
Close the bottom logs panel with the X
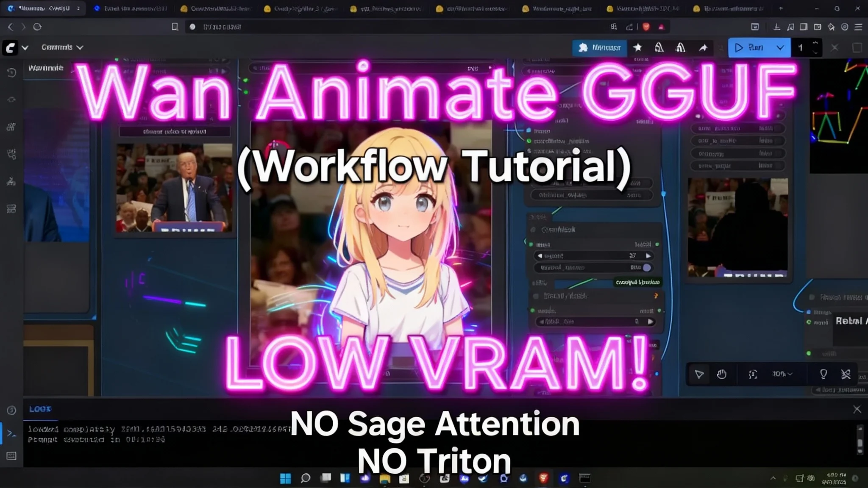coord(857,409)
